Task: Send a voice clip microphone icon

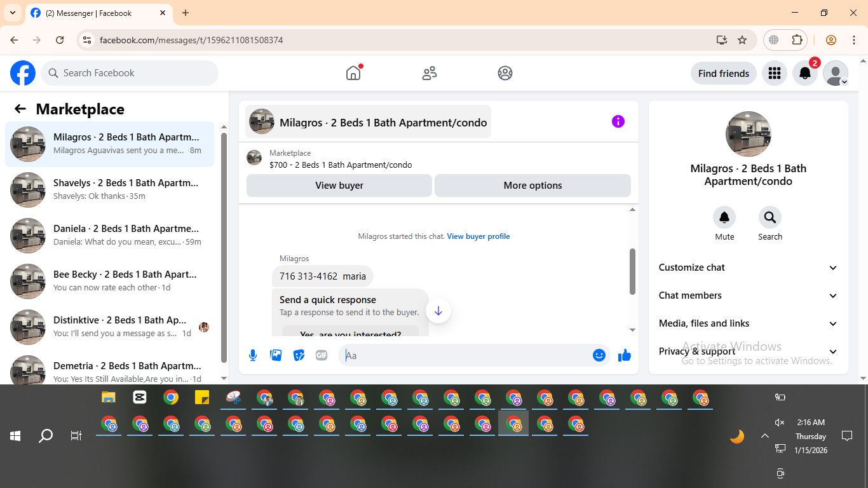Action: [x=253, y=355]
